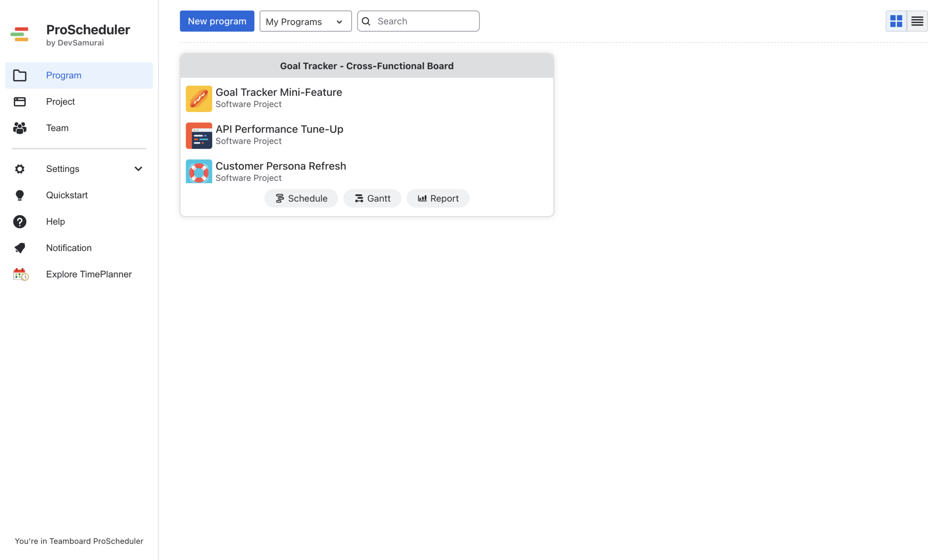Select the Program sidebar item
The image size is (949, 560).
pyautogui.click(x=63, y=75)
